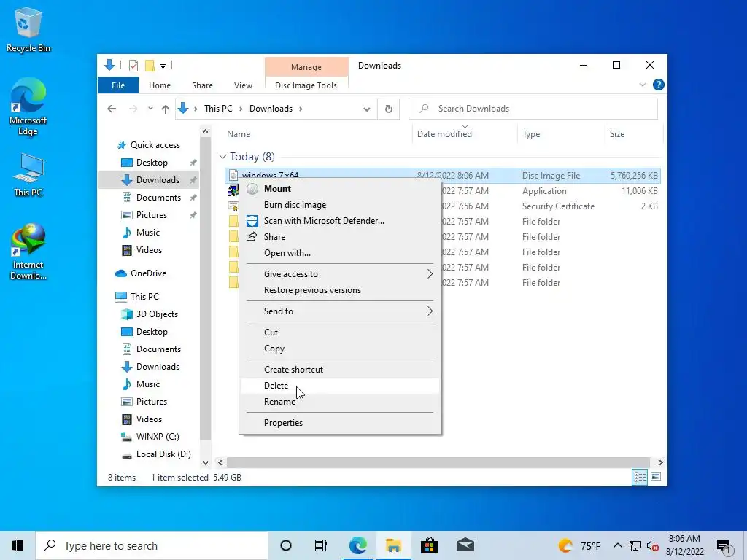
Task: Open Disc Image Tools tab
Action: pyautogui.click(x=306, y=85)
